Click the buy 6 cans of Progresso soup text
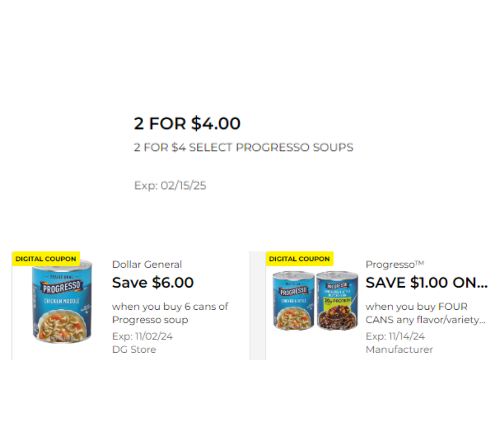The image size is (504, 423). pyautogui.click(x=170, y=313)
